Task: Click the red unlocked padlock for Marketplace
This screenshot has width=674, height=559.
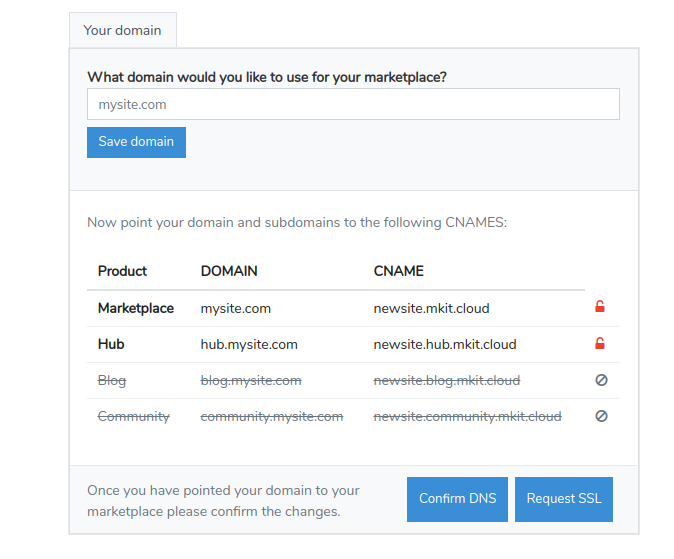Action: [x=600, y=308]
